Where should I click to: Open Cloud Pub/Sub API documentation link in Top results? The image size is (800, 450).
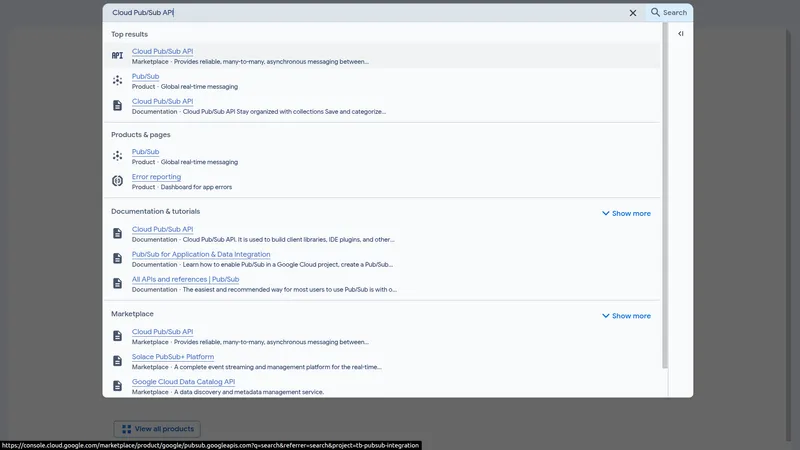pyautogui.click(x=162, y=101)
